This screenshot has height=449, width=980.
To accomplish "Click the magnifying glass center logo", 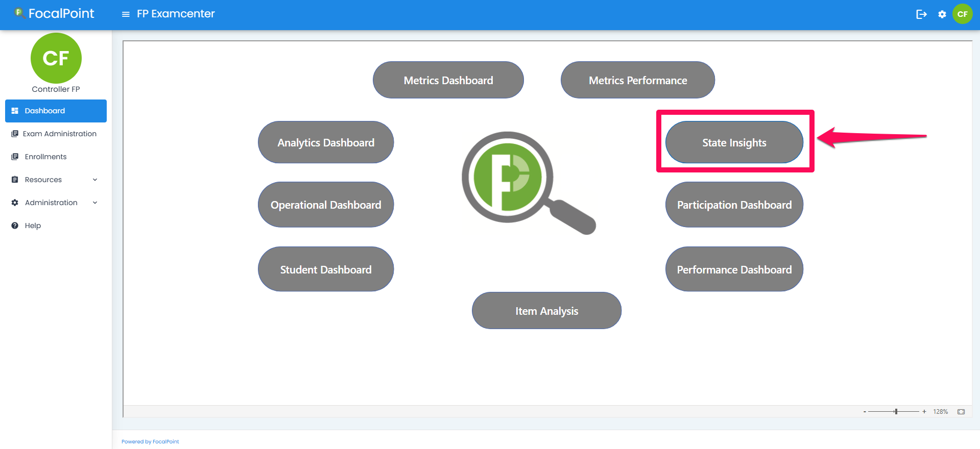I will 529,183.
